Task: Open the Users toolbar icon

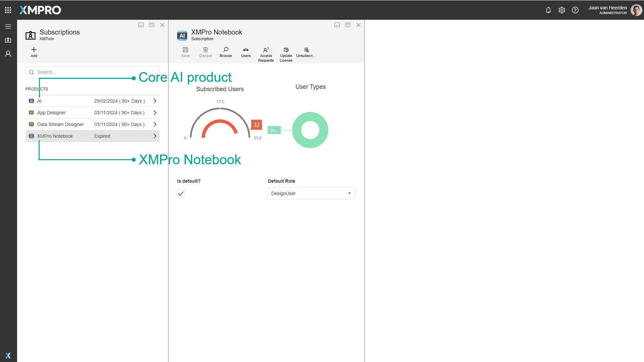Action: click(246, 50)
